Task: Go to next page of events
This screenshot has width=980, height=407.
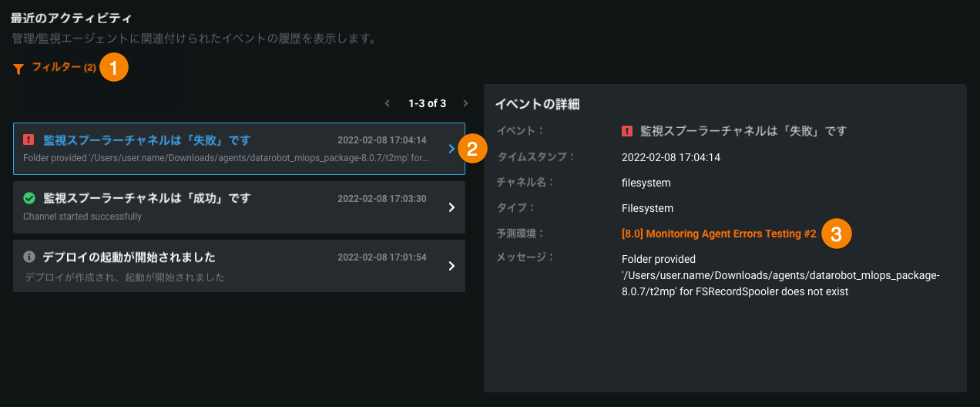Action: click(x=465, y=103)
